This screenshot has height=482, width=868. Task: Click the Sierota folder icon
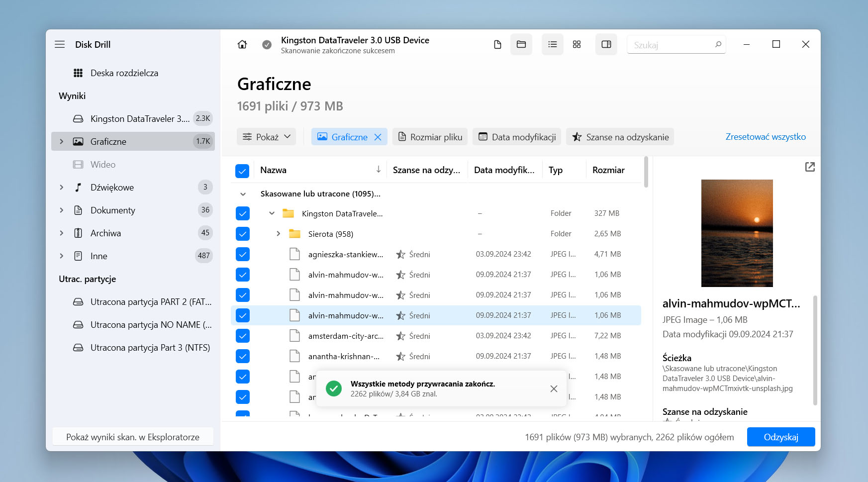pyautogui.click(x=295, y=234)
